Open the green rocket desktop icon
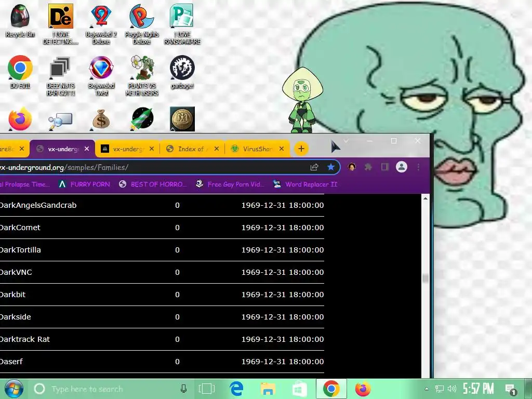This screenshot has height=399, width=532. tap(142, 119)
